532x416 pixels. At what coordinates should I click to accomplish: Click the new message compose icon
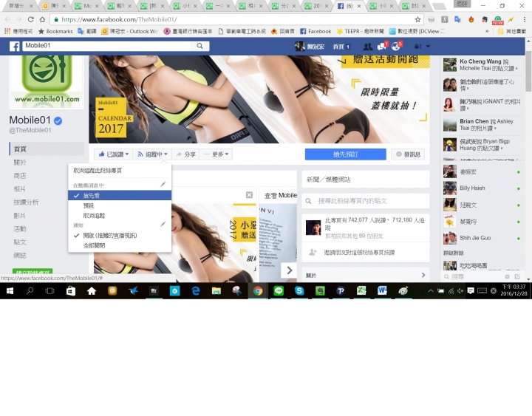click(x=517, y=277)
